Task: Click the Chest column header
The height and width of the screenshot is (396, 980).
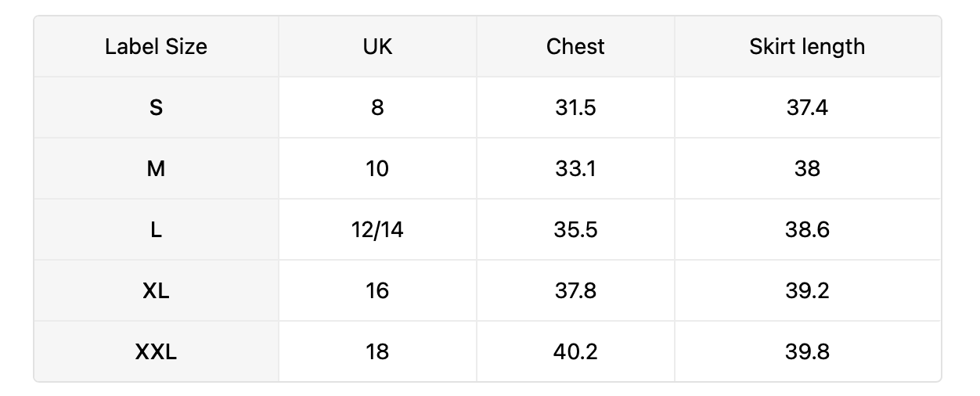Action: click(x=575, y=46)
